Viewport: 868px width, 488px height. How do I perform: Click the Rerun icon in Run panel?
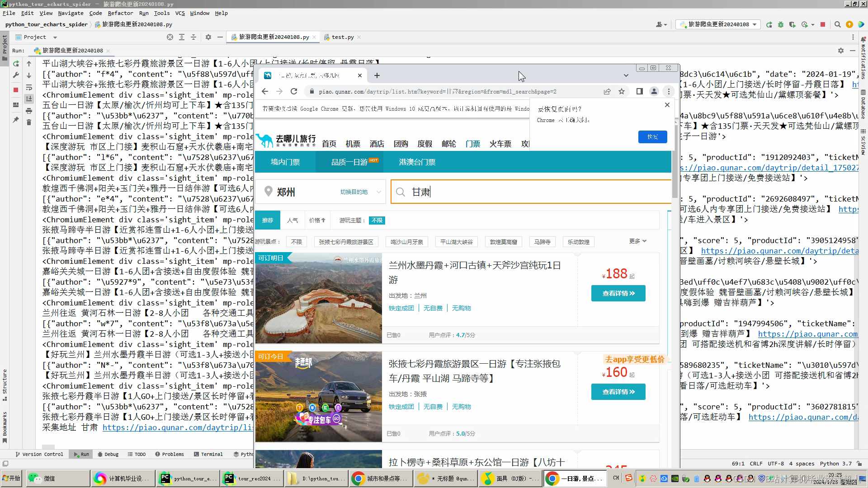point(16,64)
